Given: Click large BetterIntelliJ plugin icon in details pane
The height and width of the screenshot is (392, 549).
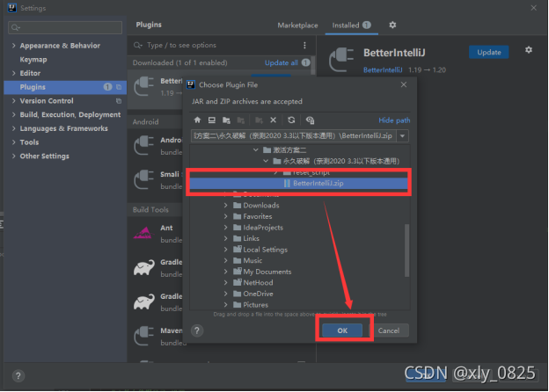Looking at the screenshot, I should click(x=341, y=60).
